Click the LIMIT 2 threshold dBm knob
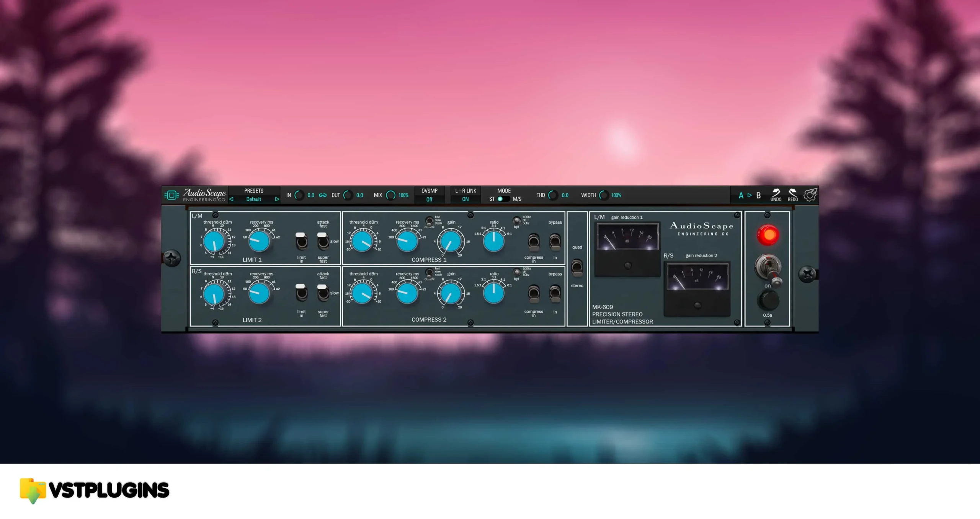Image resolution: width=980 pixels, height=519 pixels. 214,294
